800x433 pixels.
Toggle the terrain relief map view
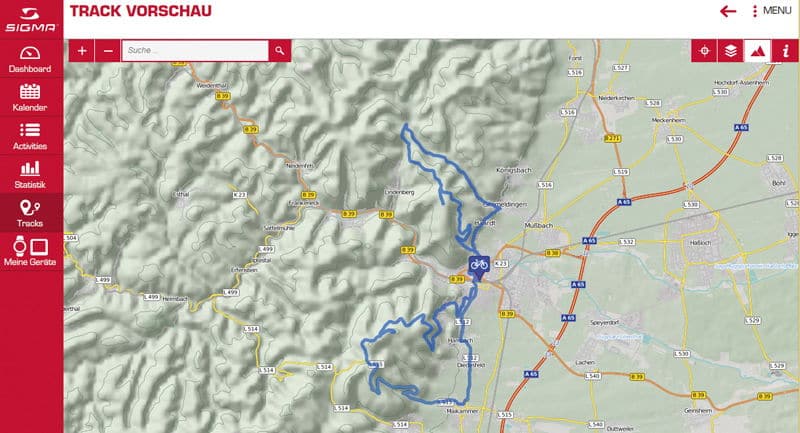point(757,50)
